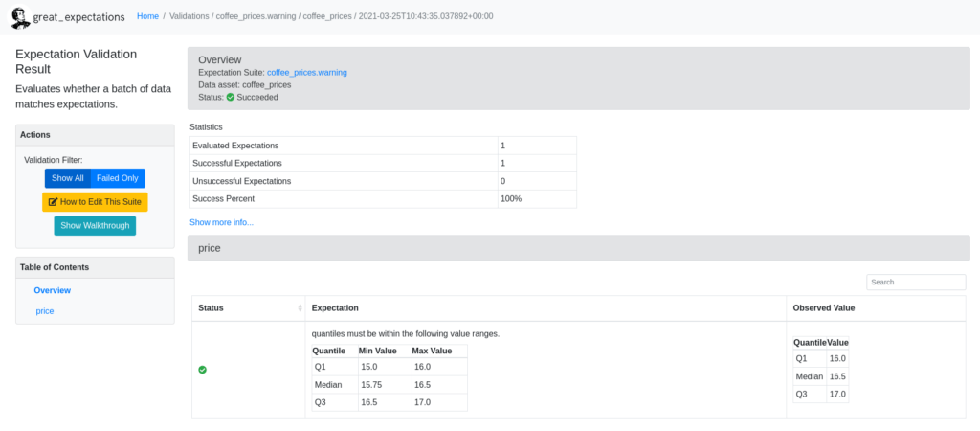Click the sort arrows in the Status column
Screen dimensions: 980x431
point(300,308)
